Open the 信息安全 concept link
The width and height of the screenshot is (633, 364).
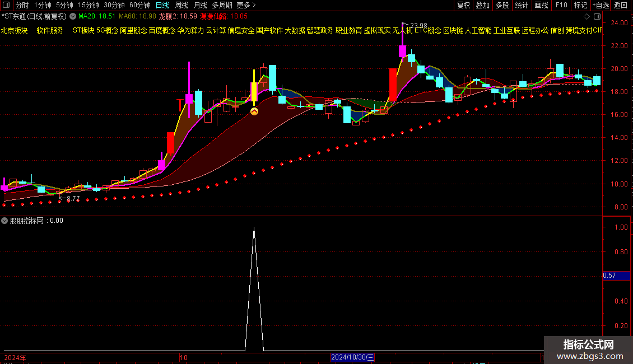(241, 30)
